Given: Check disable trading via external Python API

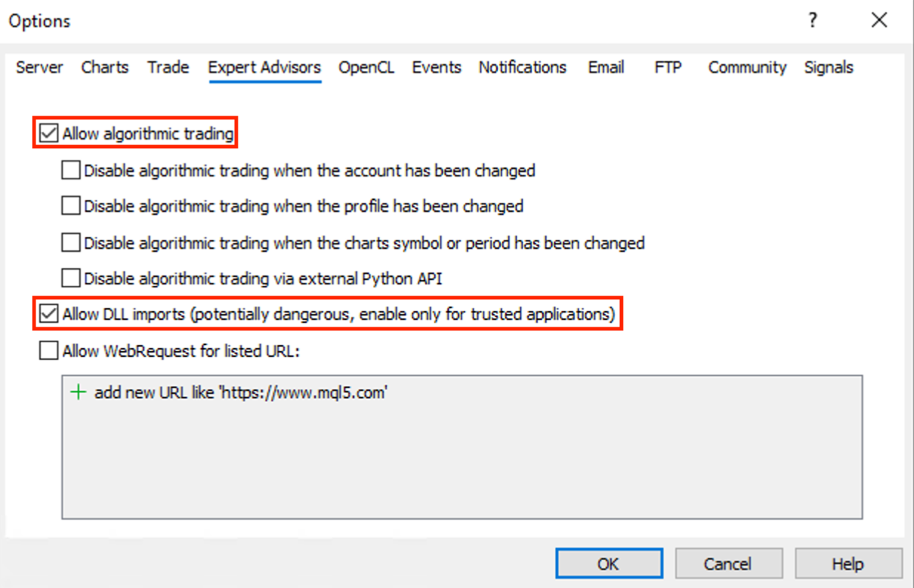Looking at the screenshot, I should pos(70,278).
